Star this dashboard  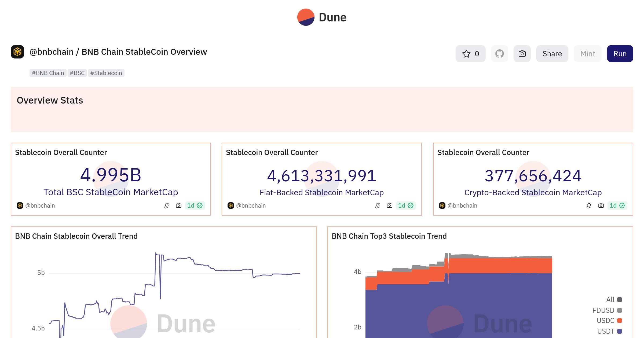tap(470, 54)
